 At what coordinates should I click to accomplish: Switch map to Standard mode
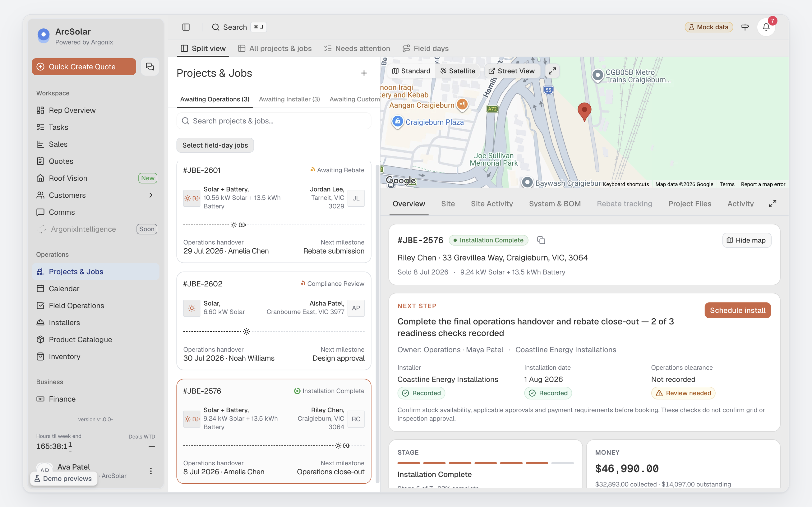pos(411,71)
